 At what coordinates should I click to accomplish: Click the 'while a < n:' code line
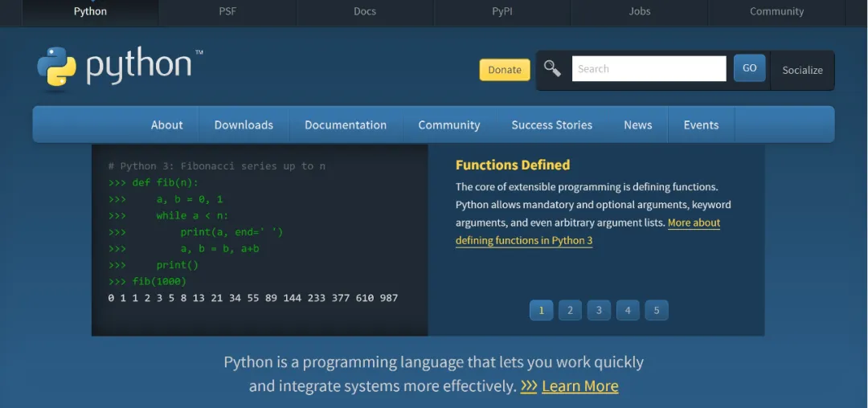click(192, 215)
